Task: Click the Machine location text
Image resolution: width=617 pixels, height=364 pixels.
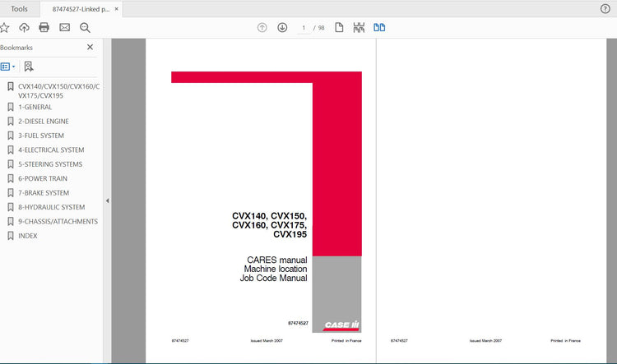Action: click(276, 269)
